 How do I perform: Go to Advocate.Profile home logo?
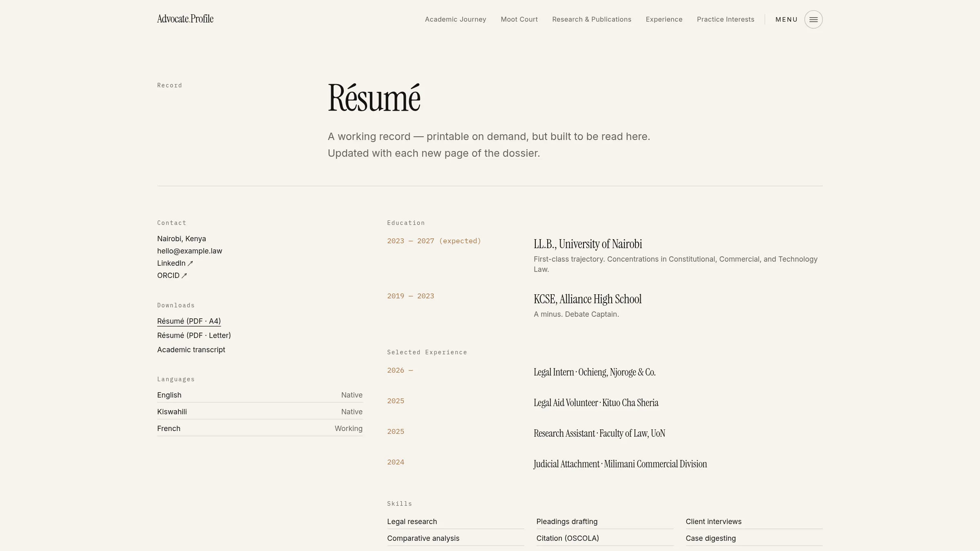tap(185, 19)
